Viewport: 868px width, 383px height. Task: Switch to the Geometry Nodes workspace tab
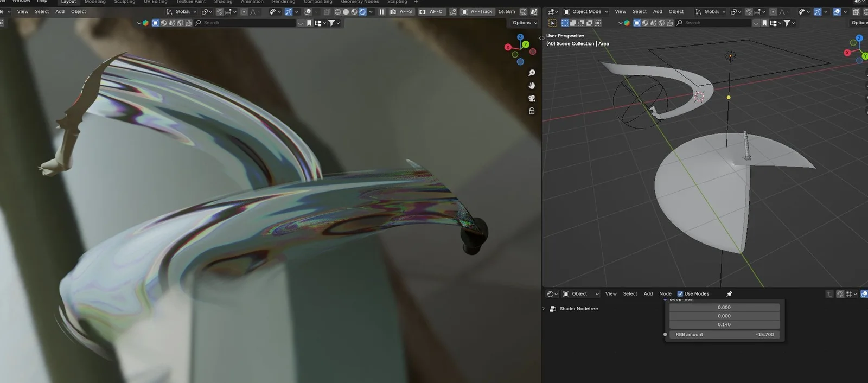pos(359,2)
